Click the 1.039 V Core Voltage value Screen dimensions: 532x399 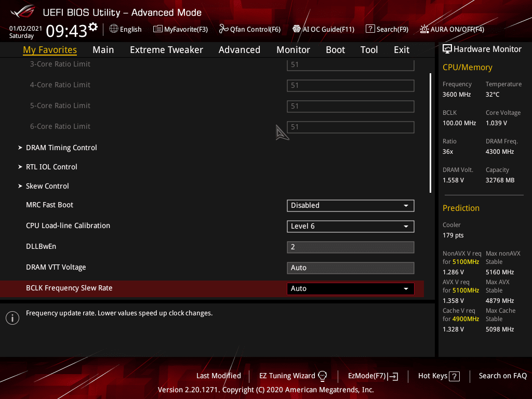coord(496,123)
